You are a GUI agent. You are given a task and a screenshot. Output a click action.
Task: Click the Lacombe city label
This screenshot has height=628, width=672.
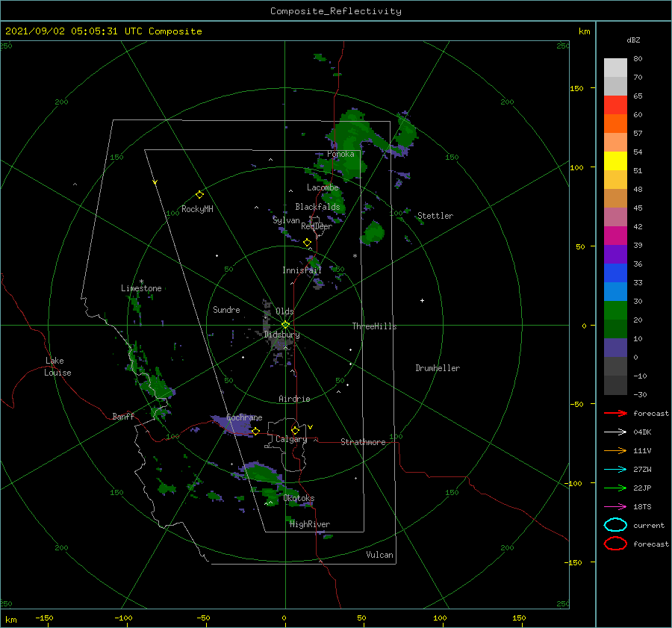[x=323, y=187]
